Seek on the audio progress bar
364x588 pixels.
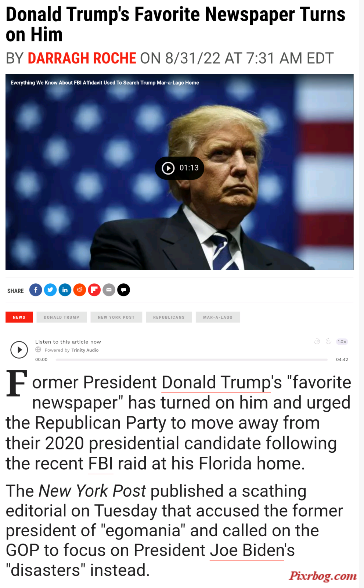192,359
